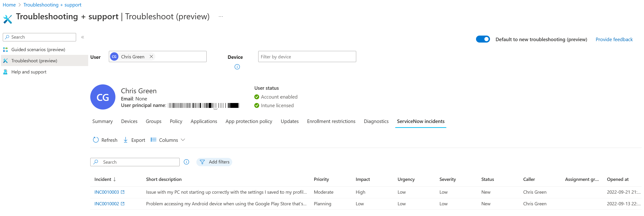Viewport: 644px width, 216px height.
Task: Collapse the left navigation pane with double chevron
Action: click(x=83, y=37)
